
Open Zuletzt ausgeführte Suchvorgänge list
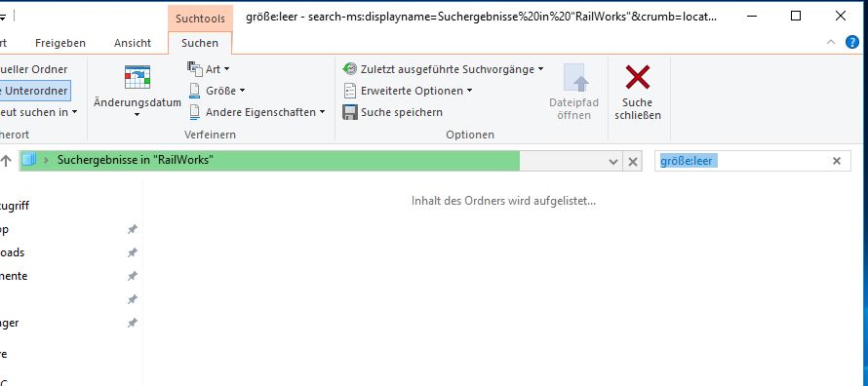pos(444,69)
